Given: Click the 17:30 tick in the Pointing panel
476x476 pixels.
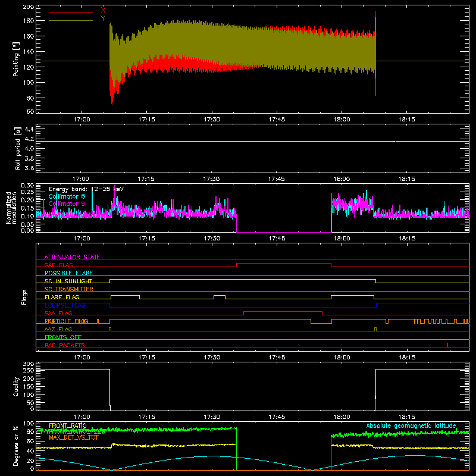Looking at the screenshot, I should pyautogui.click(x=212, y=120).
